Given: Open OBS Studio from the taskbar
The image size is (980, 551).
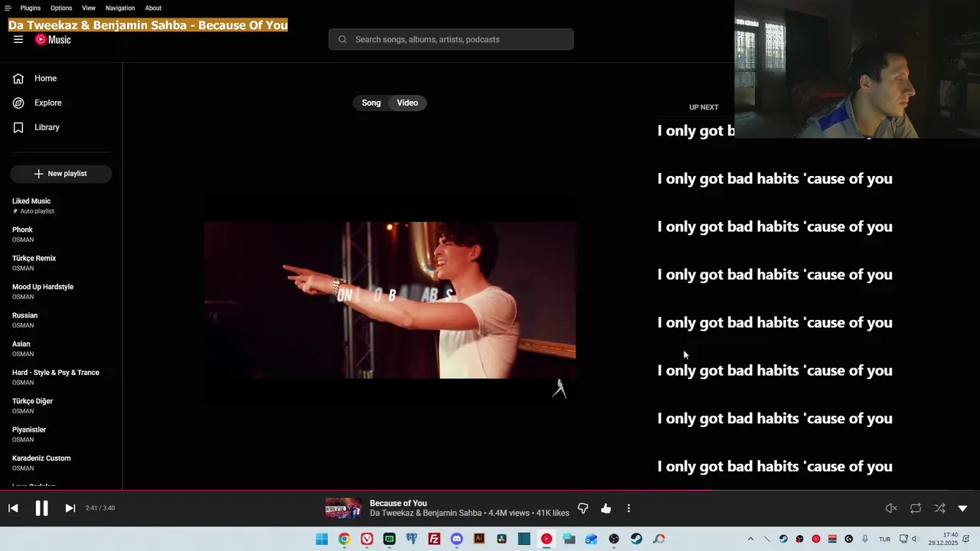Looking at the screenshot, I should click(x=614, y=539).
